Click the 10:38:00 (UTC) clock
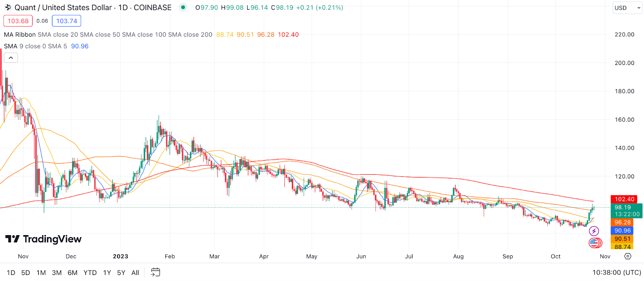 (617, 273)
